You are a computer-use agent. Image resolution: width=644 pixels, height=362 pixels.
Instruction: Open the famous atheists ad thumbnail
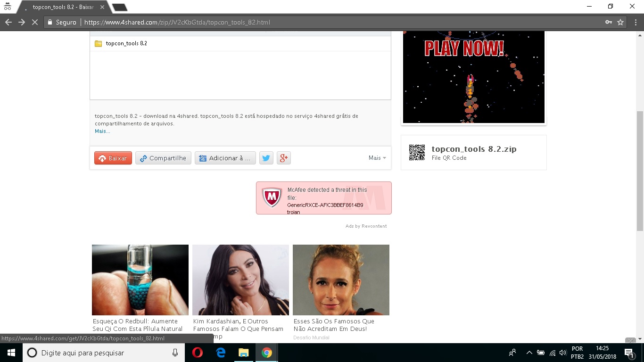341,280
